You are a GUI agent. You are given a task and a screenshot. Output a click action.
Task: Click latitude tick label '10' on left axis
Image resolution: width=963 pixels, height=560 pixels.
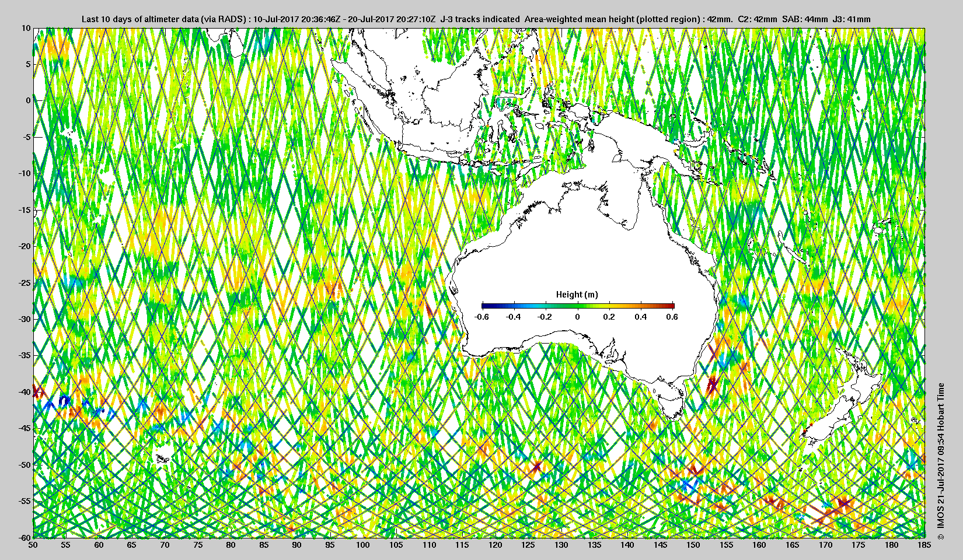point(26,28)
